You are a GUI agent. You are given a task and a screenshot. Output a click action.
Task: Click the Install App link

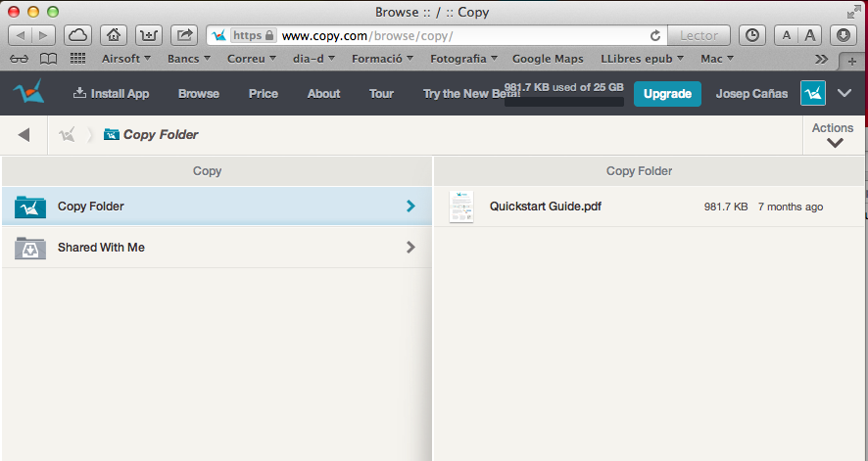click(x=111, y=94)
